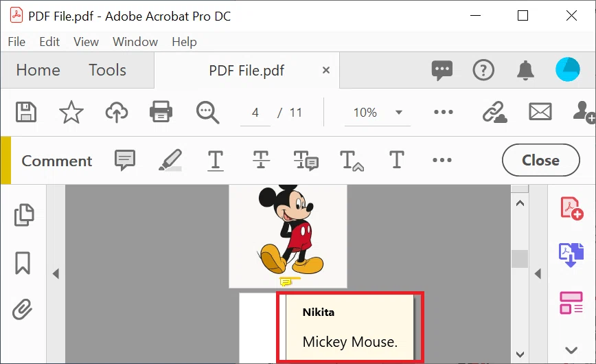Image resolution: width=596 pixels, height=364 pixels.
Task: Share with others via the add person icon
Action: (584, 112)
